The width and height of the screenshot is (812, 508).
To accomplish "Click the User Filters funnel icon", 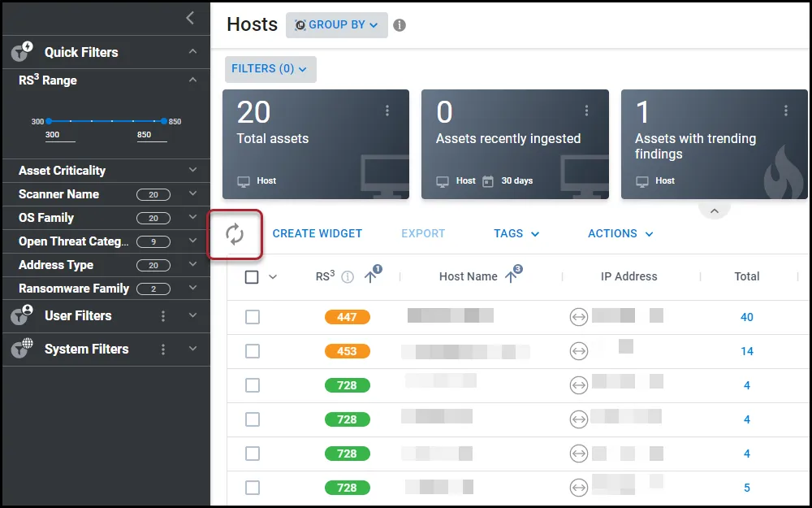I will coord(22,315).
